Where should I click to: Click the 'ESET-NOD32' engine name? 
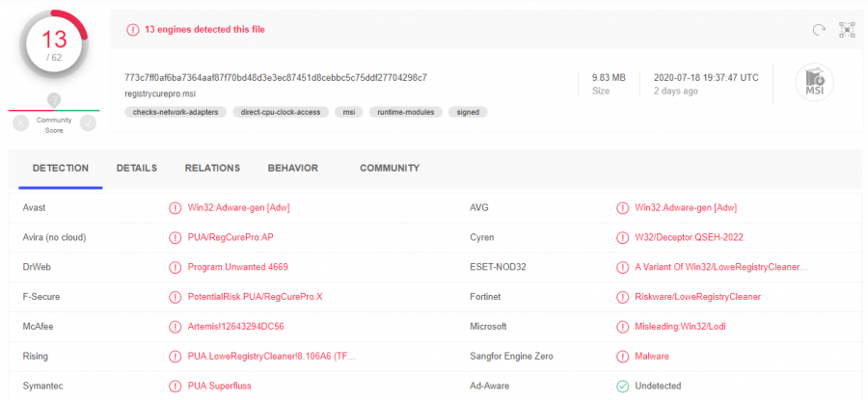[x=498, y=267]
